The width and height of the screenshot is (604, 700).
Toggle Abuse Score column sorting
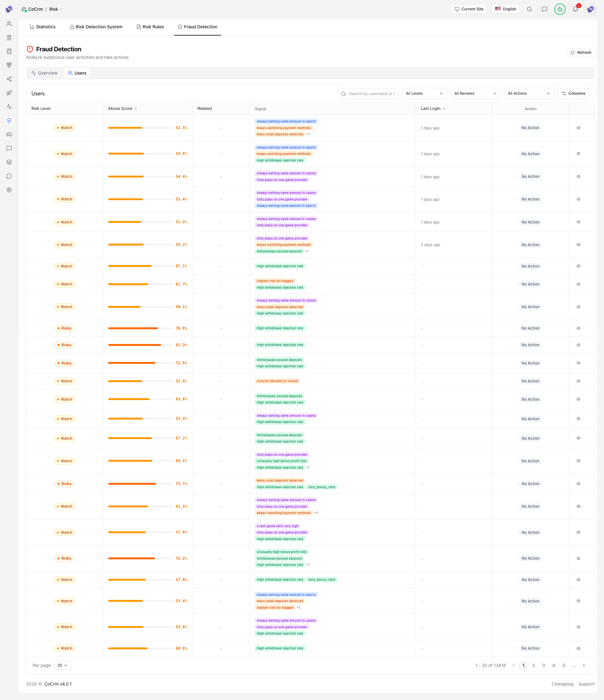[x=136, y=109]
